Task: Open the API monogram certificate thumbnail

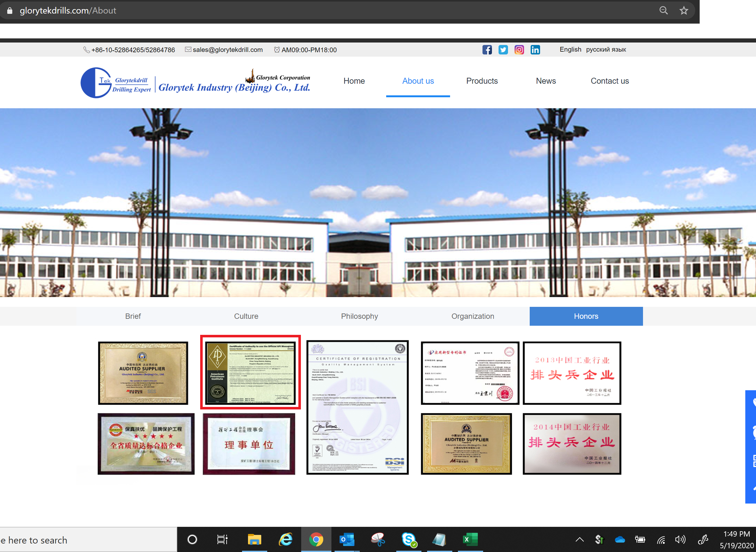Action: 250,372
